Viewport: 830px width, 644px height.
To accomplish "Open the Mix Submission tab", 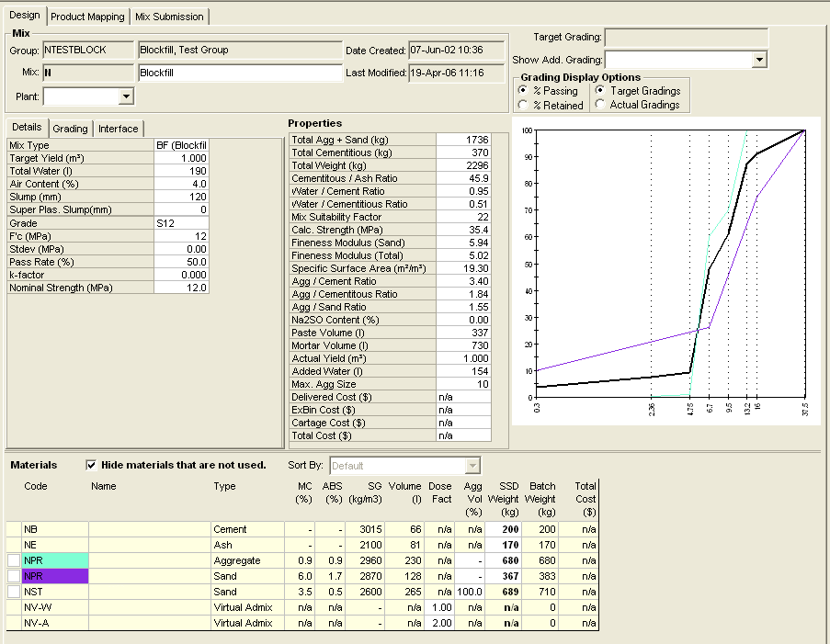I will (x=170, y=17).
